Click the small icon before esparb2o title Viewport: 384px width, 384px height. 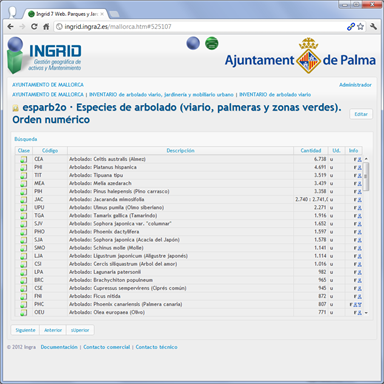click(x=15, y=108)
